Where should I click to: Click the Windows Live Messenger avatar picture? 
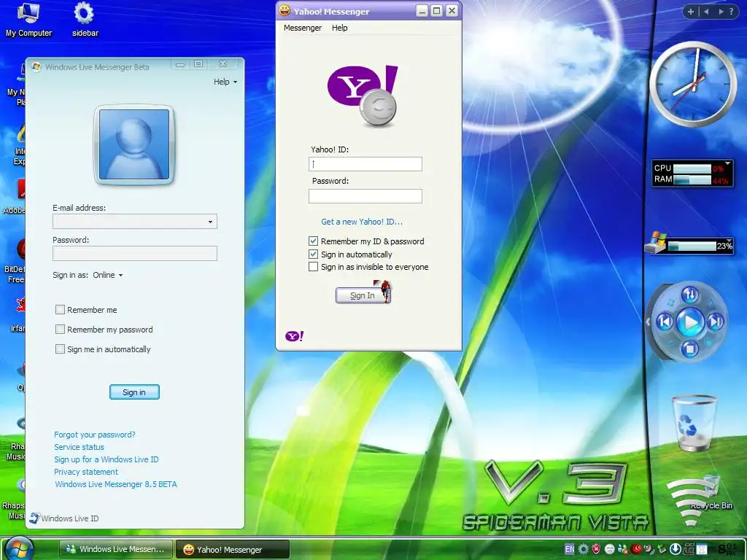click(134, 144)
